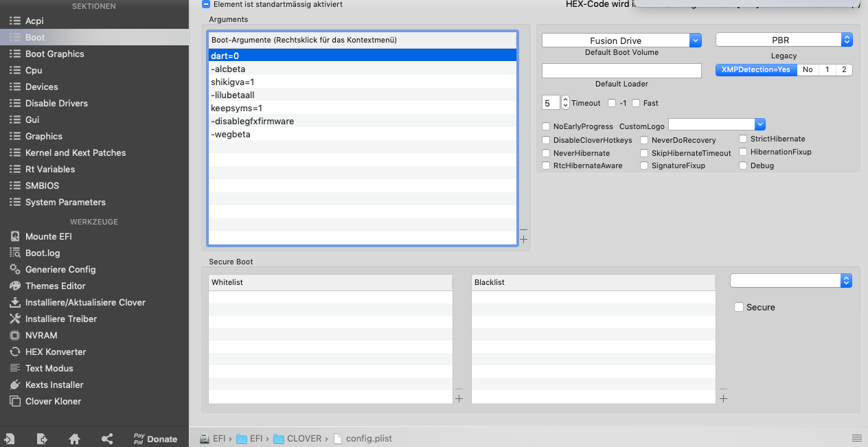Screen dimensions: 868x447
Task: Tick the NoEarlyProgress checkbox
Action: pyautogui.click(x=546, y=126)
